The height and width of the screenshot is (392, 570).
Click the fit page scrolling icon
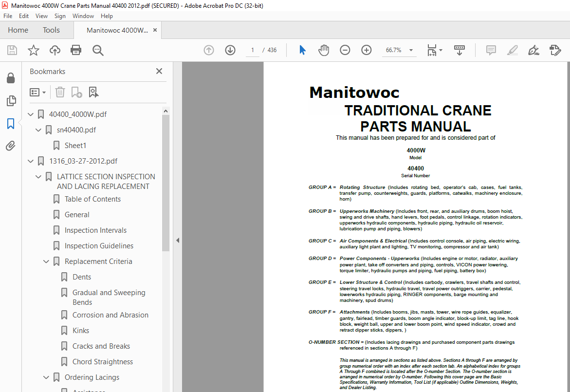click(x=431, y=50)
